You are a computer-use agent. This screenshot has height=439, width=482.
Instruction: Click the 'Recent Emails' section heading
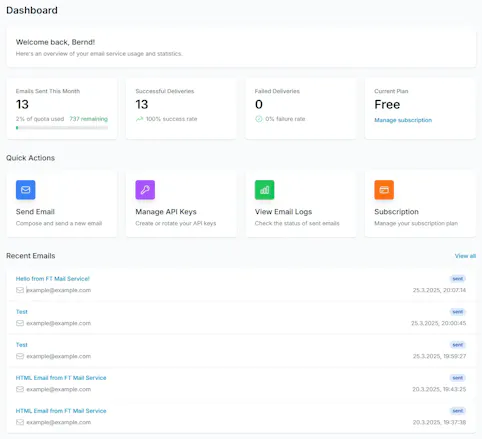(31, 256)
